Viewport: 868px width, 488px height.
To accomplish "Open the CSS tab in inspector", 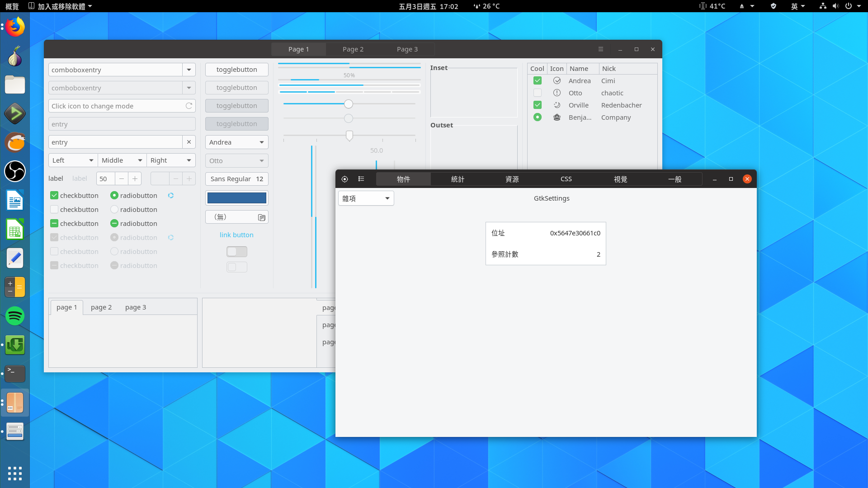I will [566, 179].
